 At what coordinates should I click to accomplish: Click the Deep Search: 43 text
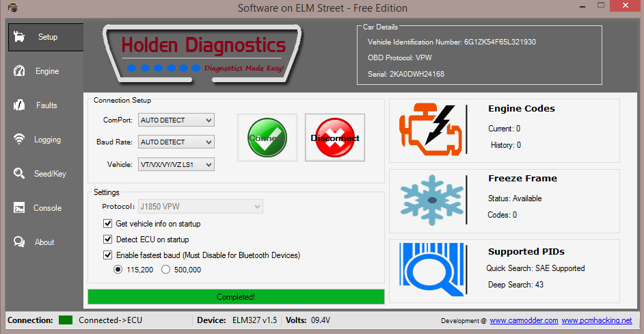tap(516, 285)
